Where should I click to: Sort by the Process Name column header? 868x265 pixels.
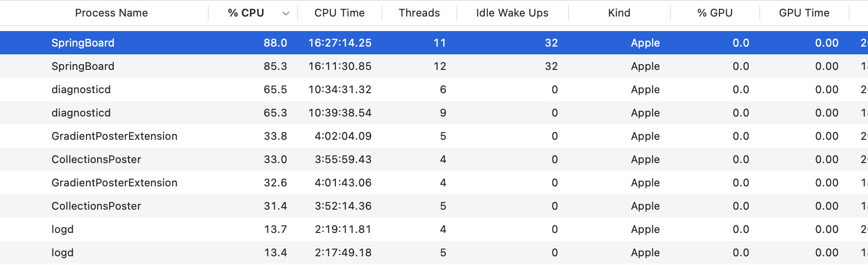click(111, 13)
